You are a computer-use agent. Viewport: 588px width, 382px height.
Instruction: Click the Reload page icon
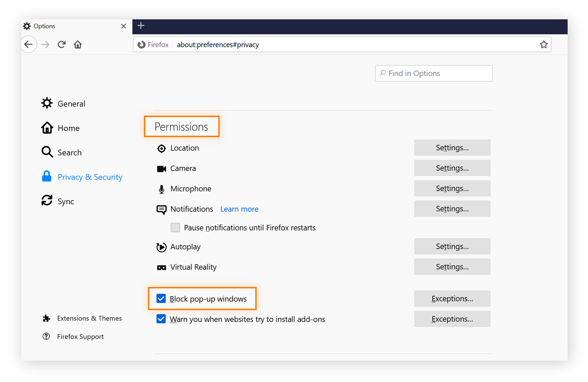point(61,44)
